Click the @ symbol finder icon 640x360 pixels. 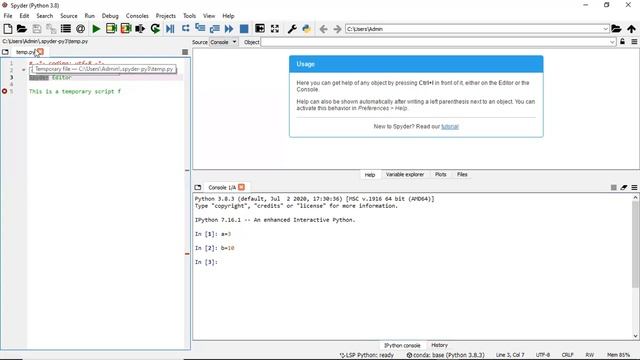80,29
